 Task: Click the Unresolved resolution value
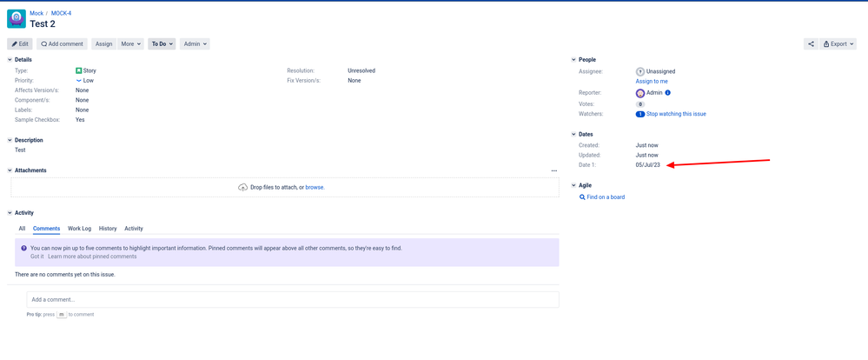361,71
